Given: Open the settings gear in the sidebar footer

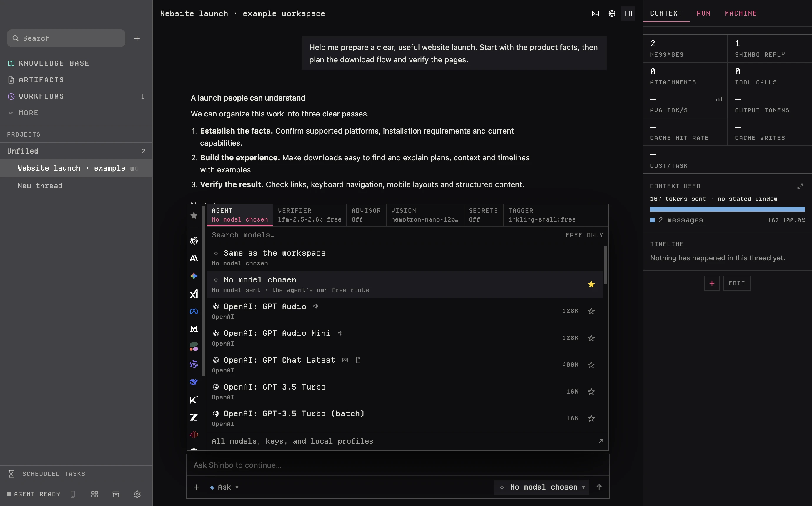Looking at the screenshot, I should [137, 494].
